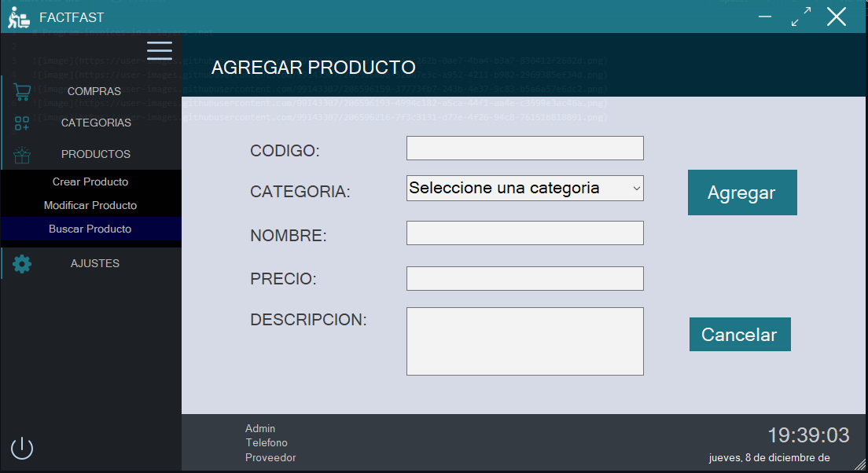The width and height of the screenshot is (868, 473).
Task: Click the NOMBRE input field
Action: 524,233
